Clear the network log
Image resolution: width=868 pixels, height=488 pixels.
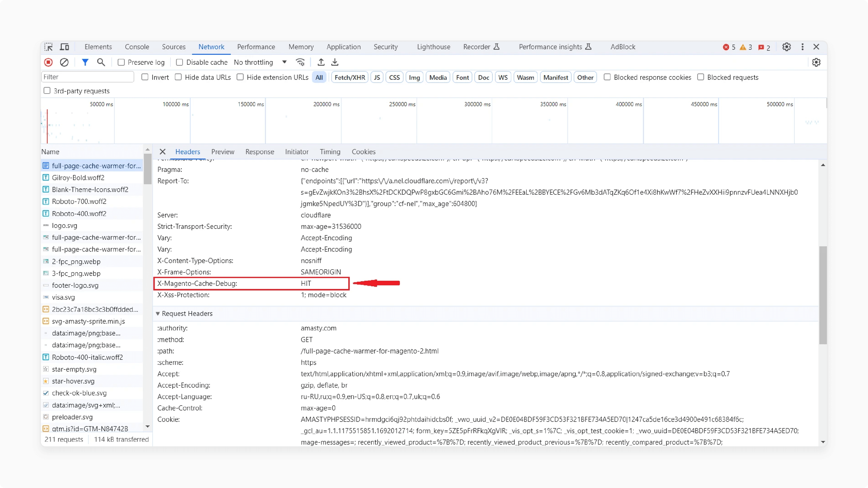(x=64, y=62)
